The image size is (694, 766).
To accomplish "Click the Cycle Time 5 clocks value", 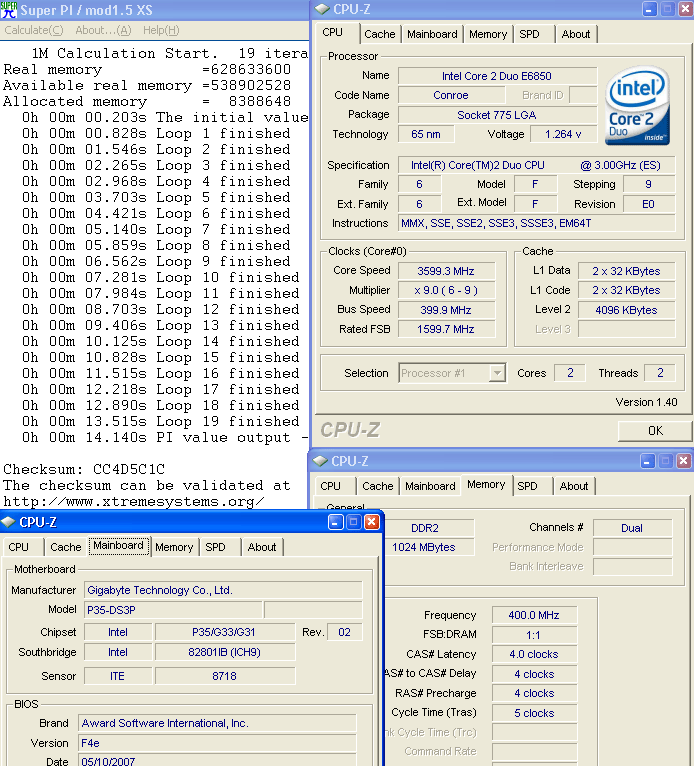I will point(534,713).
